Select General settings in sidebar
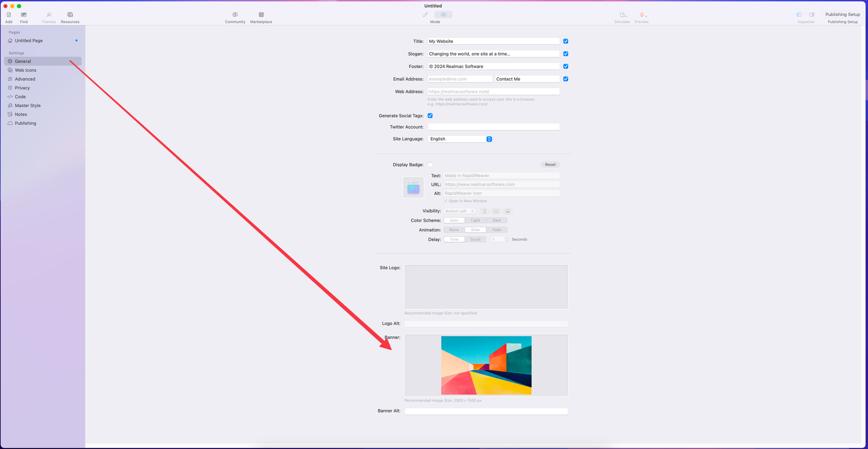The height and width of the screenshot is (449, 868). [42, 61]
